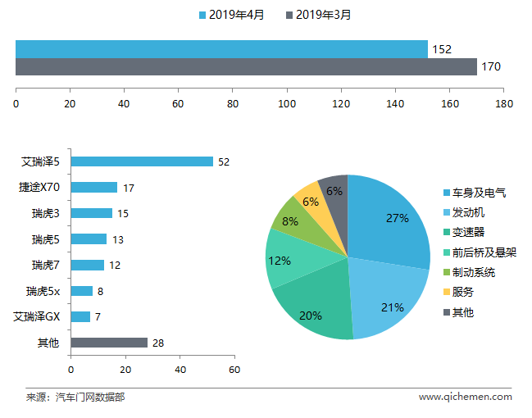Viewport: 532px width, 418px height.
Task: Click the 2019年4月 legend text
Action: click(x=236, y=15)
